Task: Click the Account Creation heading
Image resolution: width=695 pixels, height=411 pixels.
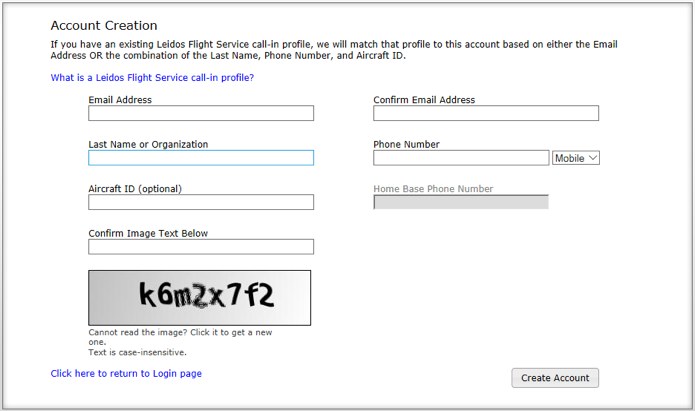Action: point(104,25)
